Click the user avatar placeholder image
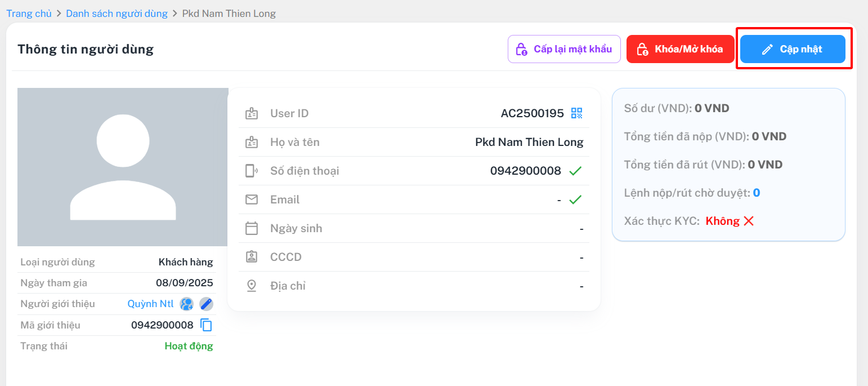 [123, 167]
